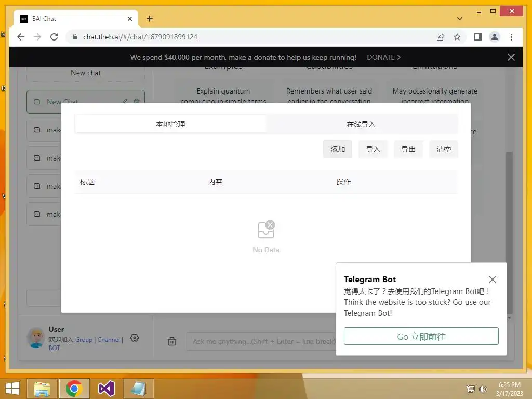The image size is (532, 399).
Task: Open Visual Studio from taskbar
Action: [x=106, y=389]
